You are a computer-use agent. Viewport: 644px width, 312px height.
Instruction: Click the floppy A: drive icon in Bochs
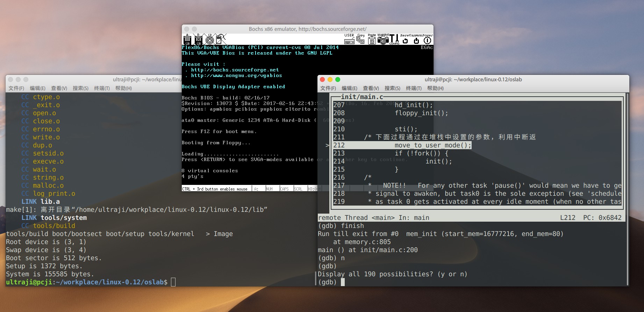[x=187, y=39]
